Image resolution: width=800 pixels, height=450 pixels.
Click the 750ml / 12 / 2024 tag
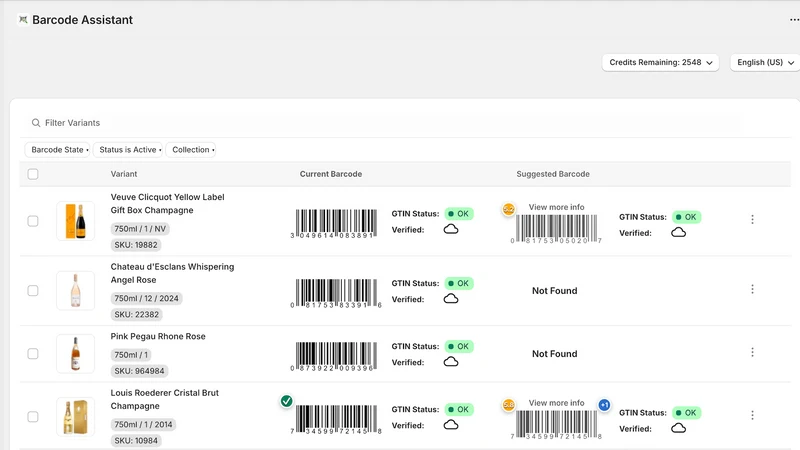(x=146, y=298)
